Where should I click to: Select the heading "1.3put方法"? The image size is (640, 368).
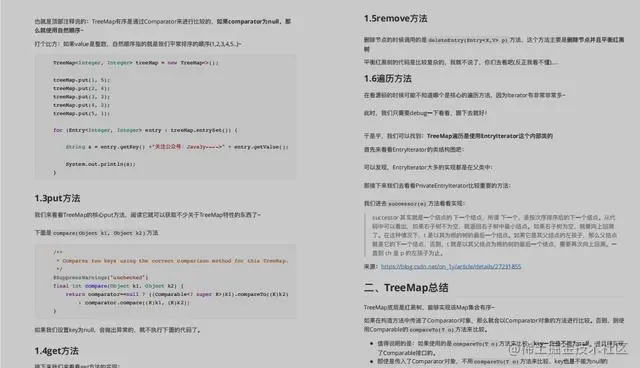point(57,198)
